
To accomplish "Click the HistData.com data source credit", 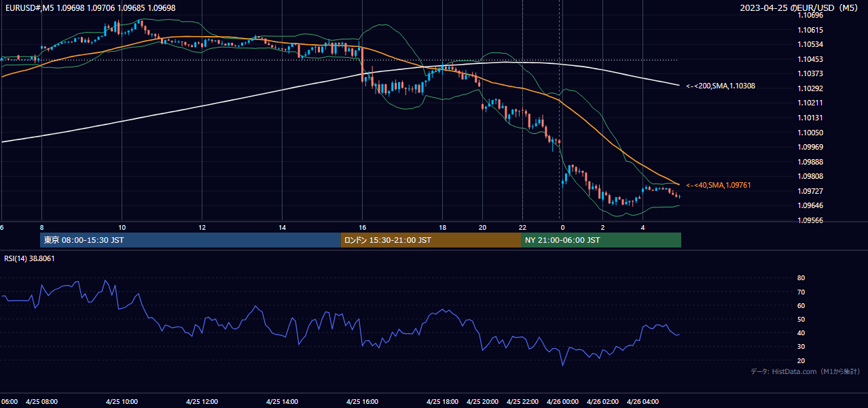I will coord(805,371).
